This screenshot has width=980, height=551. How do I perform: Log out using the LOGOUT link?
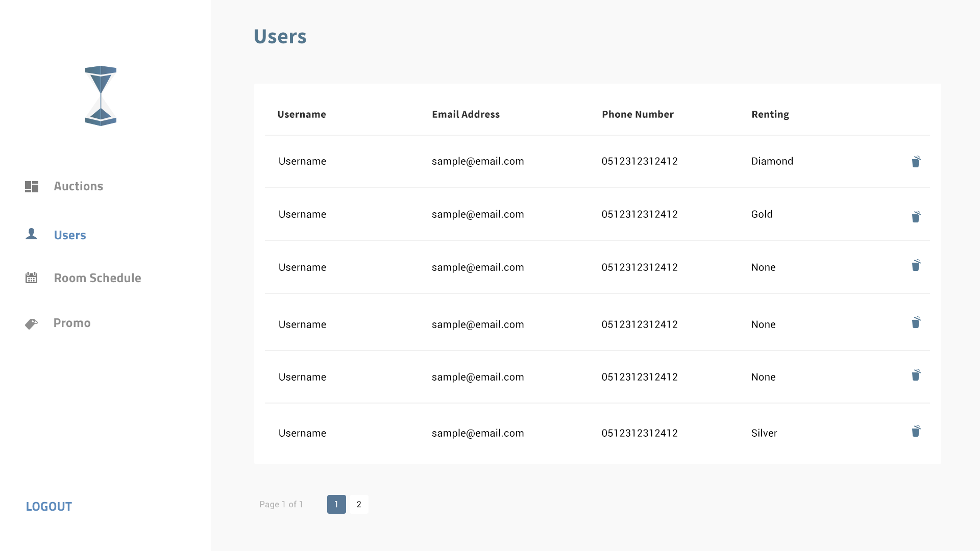point(49,507)
